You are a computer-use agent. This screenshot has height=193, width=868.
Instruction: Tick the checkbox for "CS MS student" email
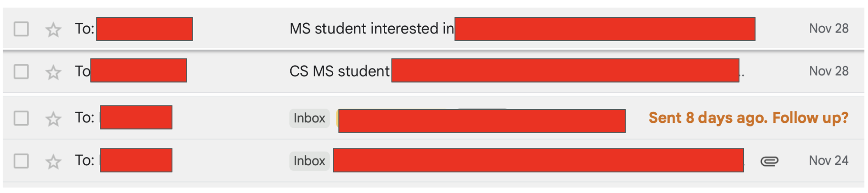(21, 71)
